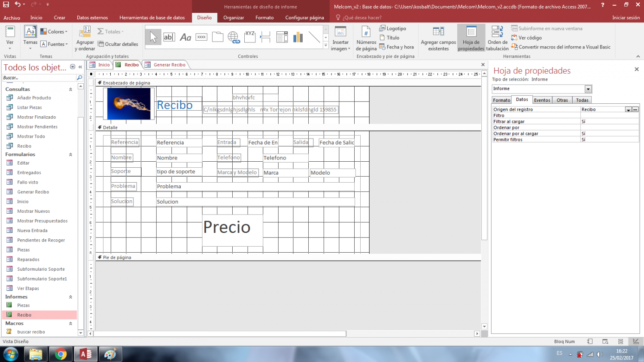Expand the Colores dropdown
The image size is (644, 362).
[54, 32]
